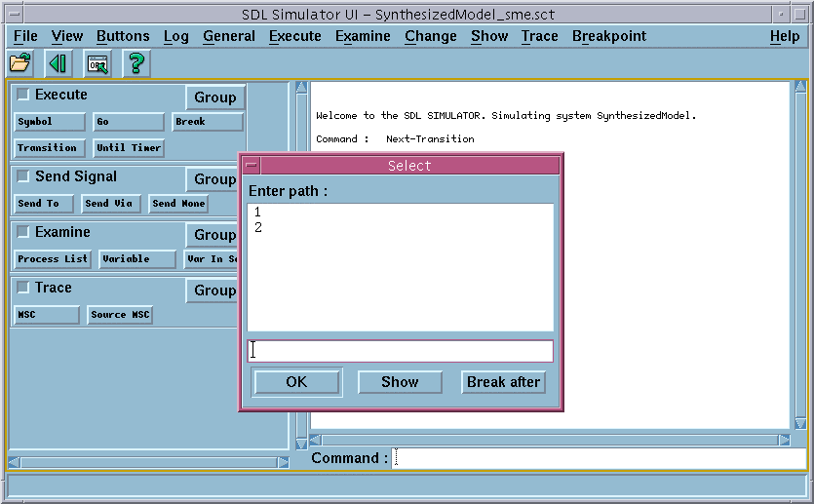814x504 pixels.
Task: Click the Transition button
Action: pos(50,148)
